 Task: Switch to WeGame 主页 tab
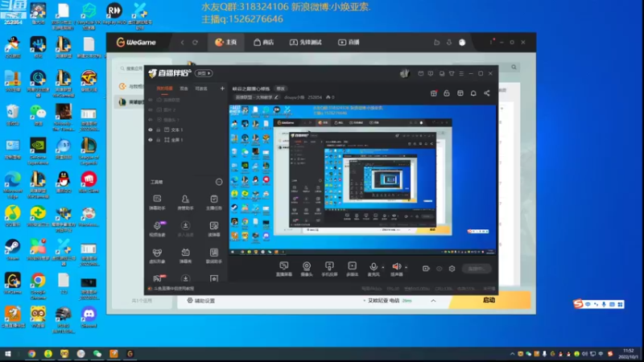point(225,43)
